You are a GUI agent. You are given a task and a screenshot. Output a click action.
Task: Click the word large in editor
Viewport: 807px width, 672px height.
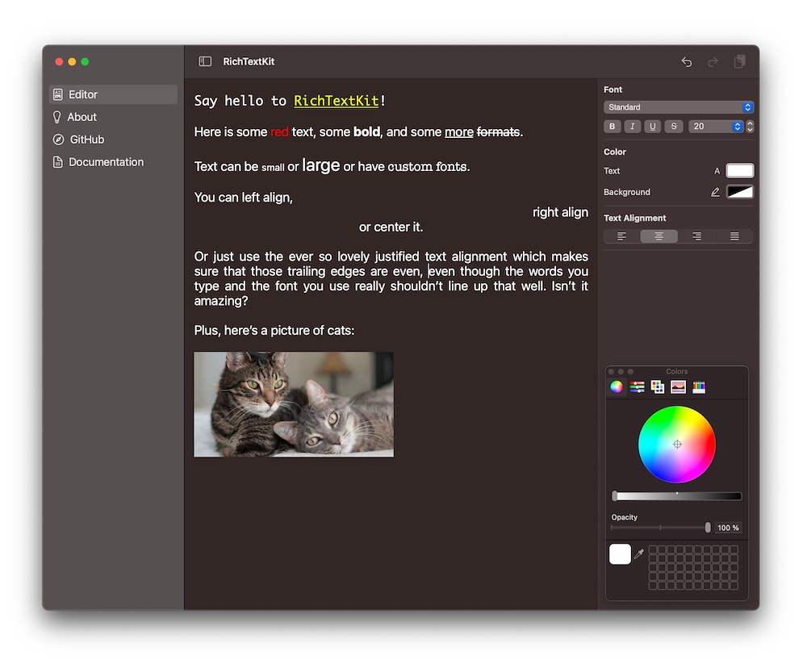(320, 165)
